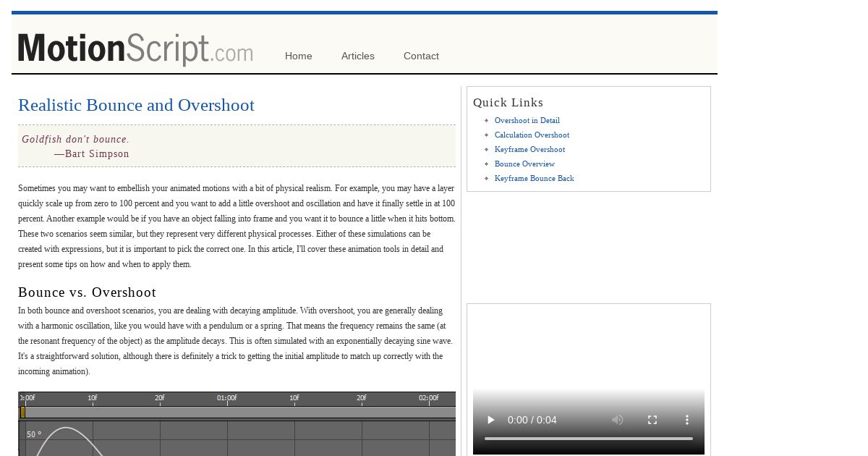Image resolution: width=868 pixels, height=456 pixels.
Task: Open the video's more options menu
Action: point(687,420)
